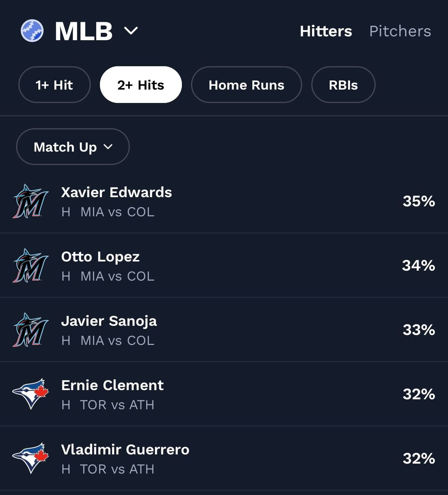The width and height of the screenshot is (448, 495).
Task: Select Ernie Clement player name
Action: tap(113, 385)
